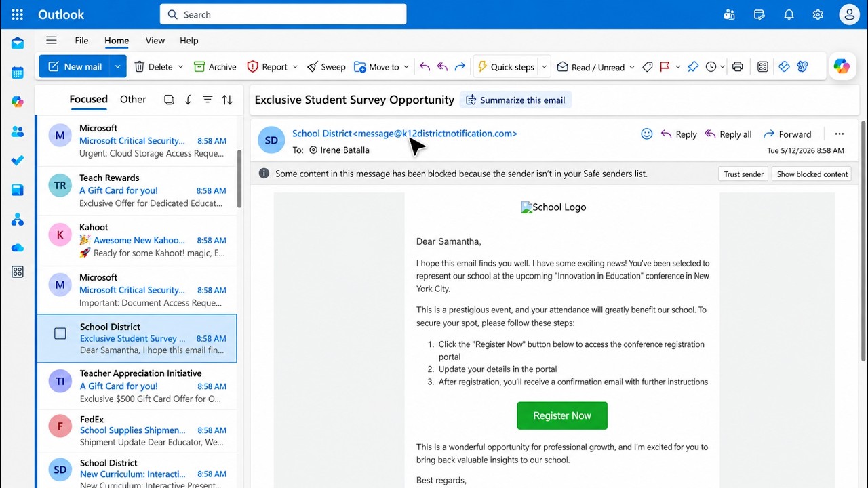The image size is (868, 488).
Task: Click the Teams meet icon in header
Action: [729, 14]
